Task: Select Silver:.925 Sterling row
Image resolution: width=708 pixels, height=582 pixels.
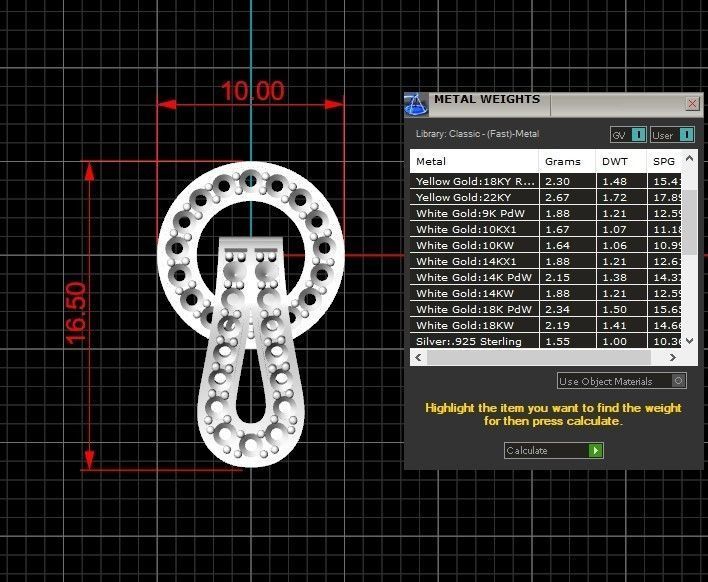Action: pyautogui.click(x=545, y=341)
